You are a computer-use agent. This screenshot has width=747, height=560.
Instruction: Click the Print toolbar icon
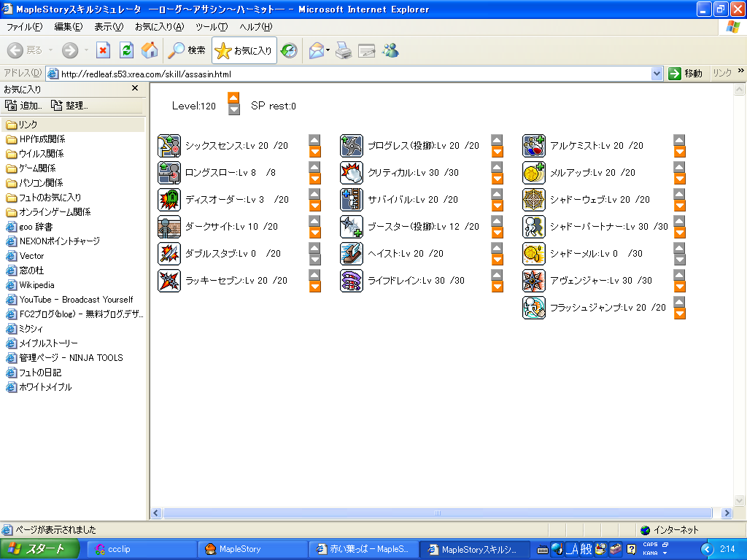(344, 50)
